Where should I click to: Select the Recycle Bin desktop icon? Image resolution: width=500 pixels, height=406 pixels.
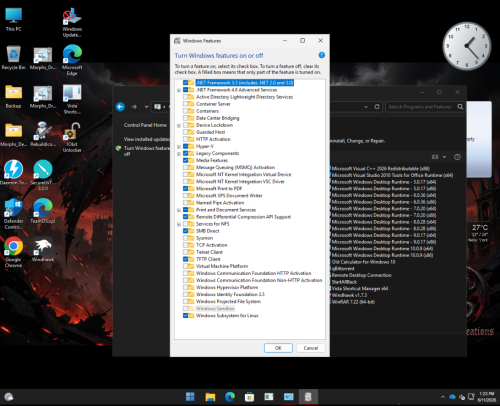pyautogui.click(x=14, y=57)
